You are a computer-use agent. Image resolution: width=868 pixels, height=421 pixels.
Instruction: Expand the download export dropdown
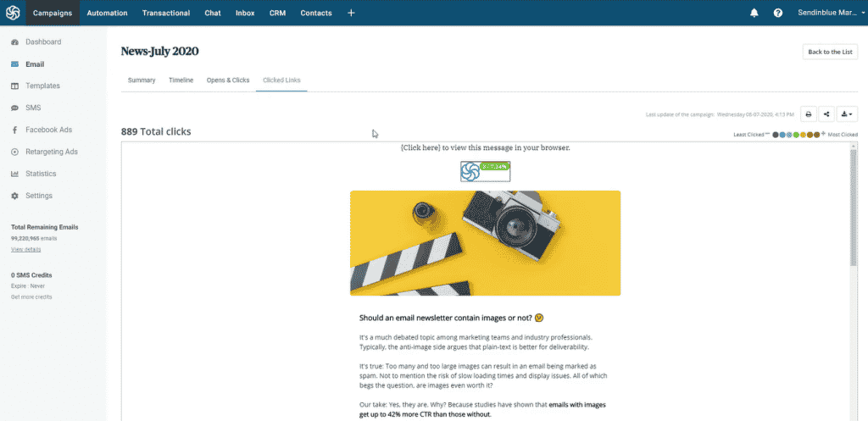tap(847, 114)
